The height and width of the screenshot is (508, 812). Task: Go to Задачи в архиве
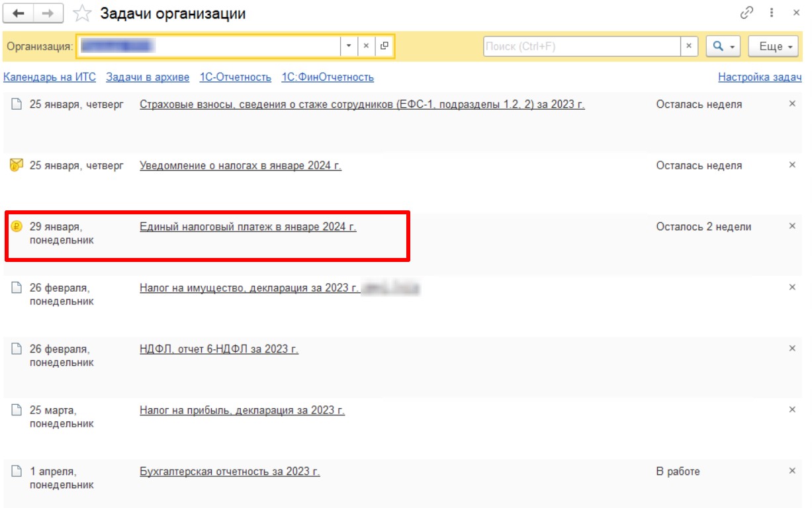[148, 77]
